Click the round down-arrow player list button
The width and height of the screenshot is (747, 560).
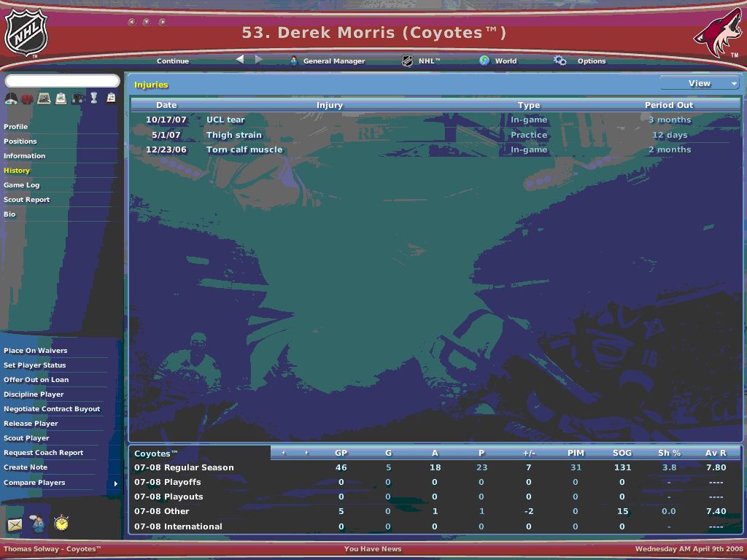(147, 22)
